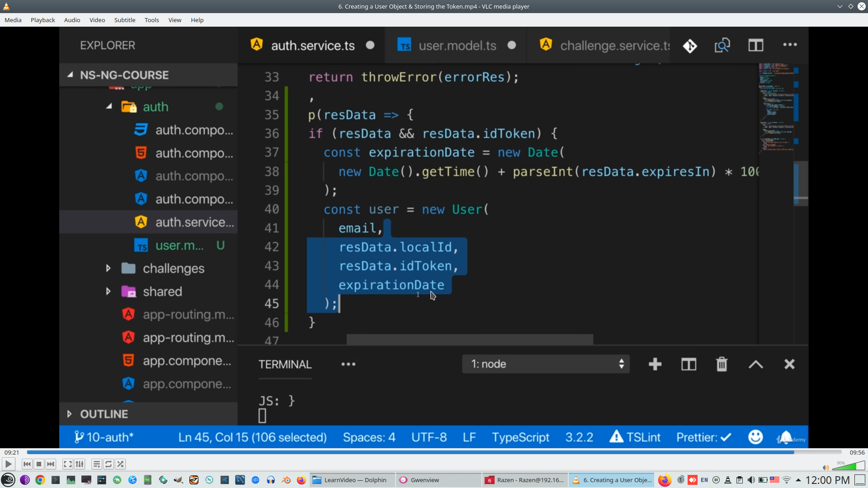Open extended settings equalizer icon

[x=80, y=464]
